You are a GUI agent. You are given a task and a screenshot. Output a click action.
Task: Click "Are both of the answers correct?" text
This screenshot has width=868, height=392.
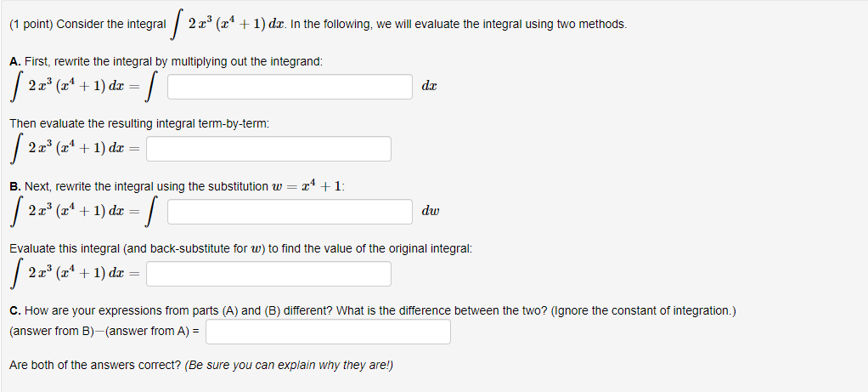pyautogui.click(x=95, y=366)
